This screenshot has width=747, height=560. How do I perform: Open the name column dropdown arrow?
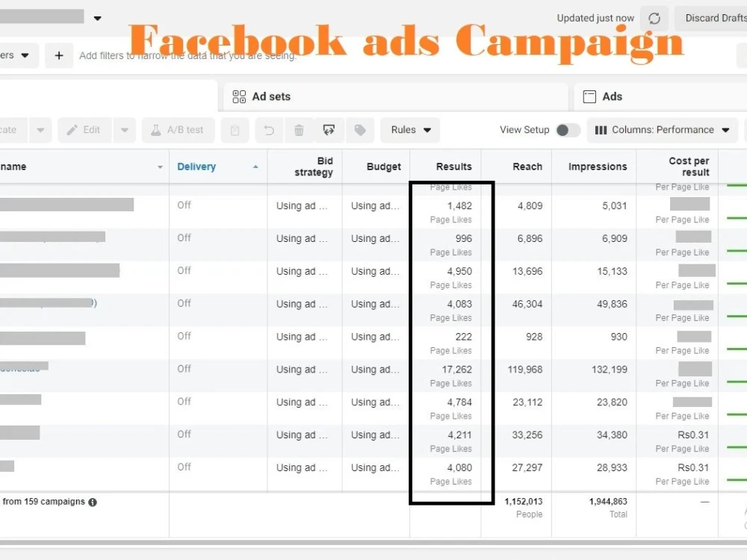[160, 167]
